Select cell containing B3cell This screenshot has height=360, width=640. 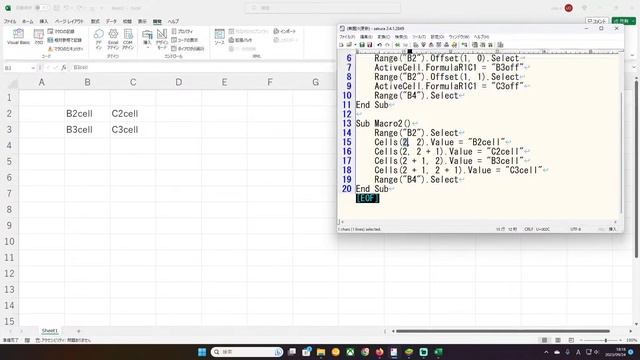point(87,129)
